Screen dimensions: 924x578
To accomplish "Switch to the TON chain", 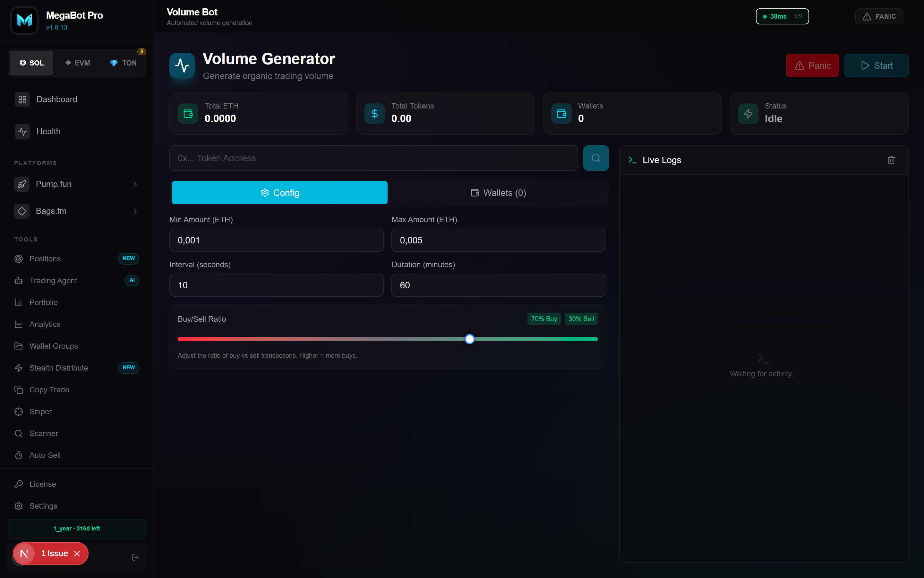I will point(123,63).
